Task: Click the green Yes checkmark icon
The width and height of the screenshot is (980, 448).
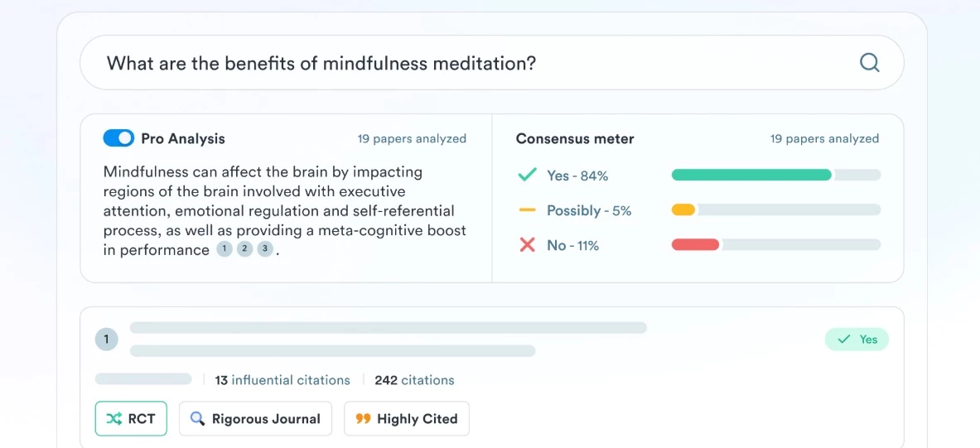Action: coord(528,176)
